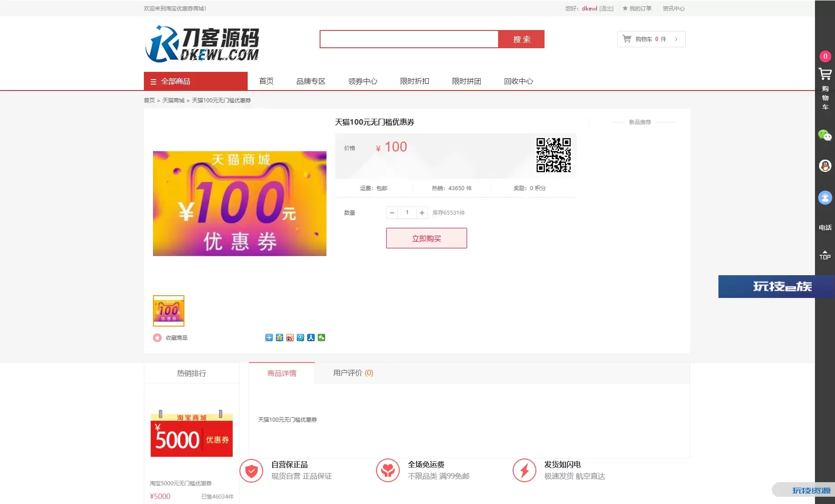Click 天猫商城 breadcrumb link
Image resolution: width=835 pixels, height=504 pixels.
tap(173, 100)
